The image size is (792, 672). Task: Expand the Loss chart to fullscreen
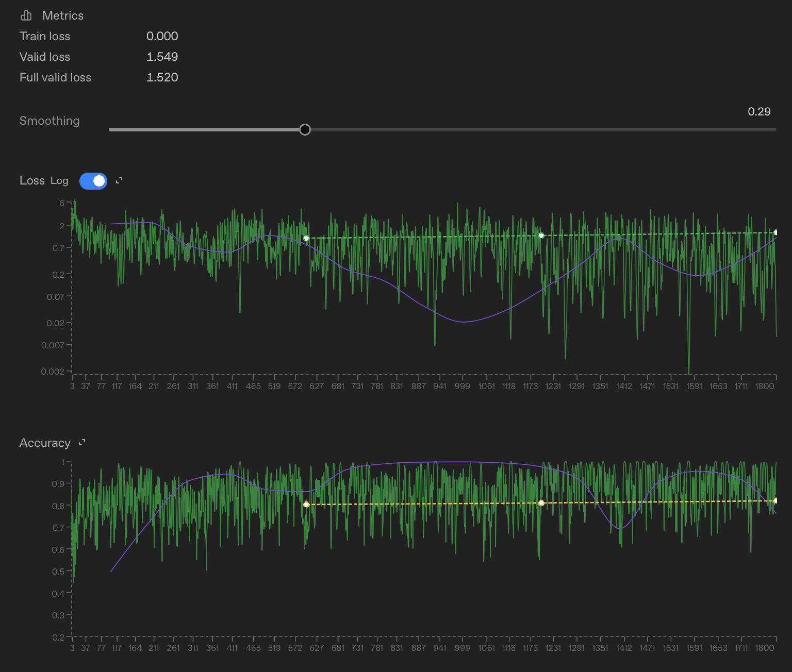[119, 180]
